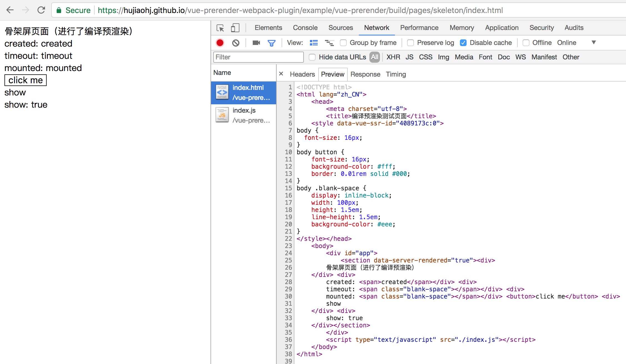
Task: Filter requests by JS
Action: click(x=409, y=57)
